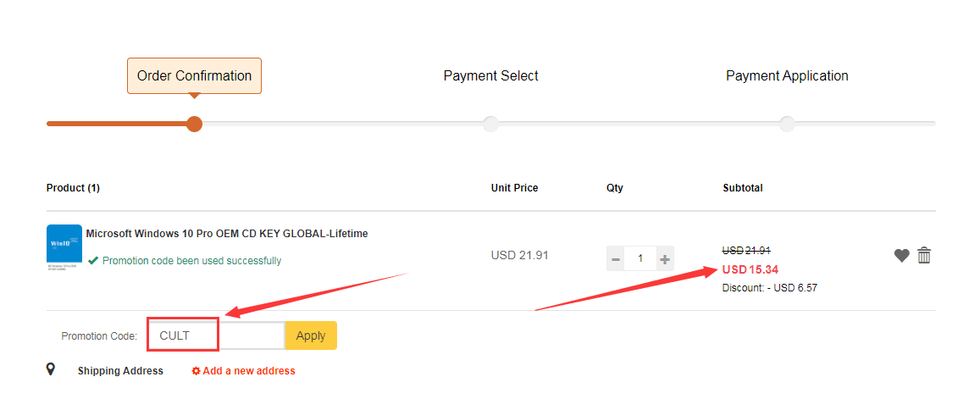Click the quantity number field
Screen dimensions: 980x399
pos(640,258)
